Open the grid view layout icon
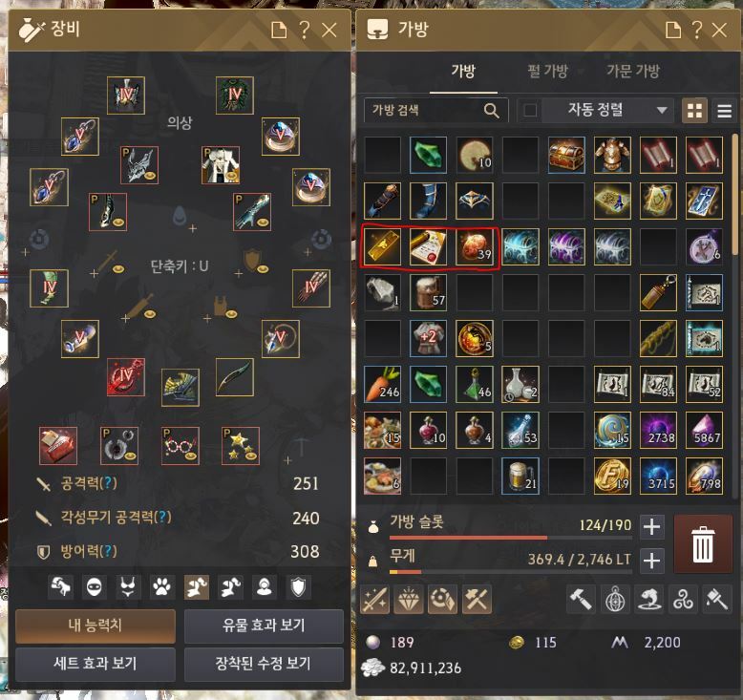 (x=694, y=111)
